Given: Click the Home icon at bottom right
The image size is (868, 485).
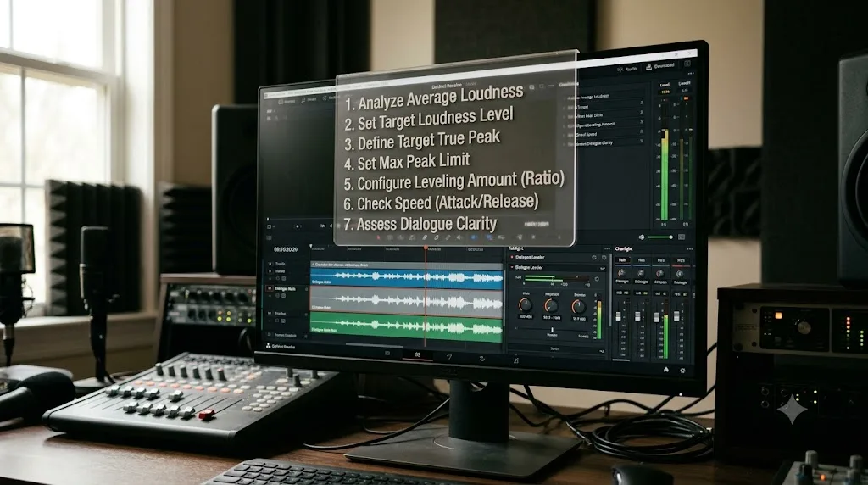Looking at the screenshot, I should pyautogui.click(x=666, y=370).
